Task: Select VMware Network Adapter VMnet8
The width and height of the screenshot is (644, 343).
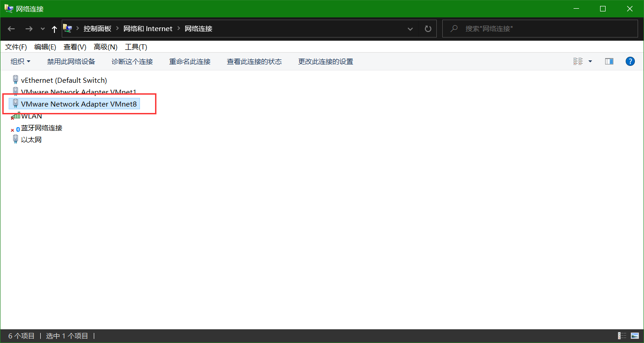Action: pos(74,104)
